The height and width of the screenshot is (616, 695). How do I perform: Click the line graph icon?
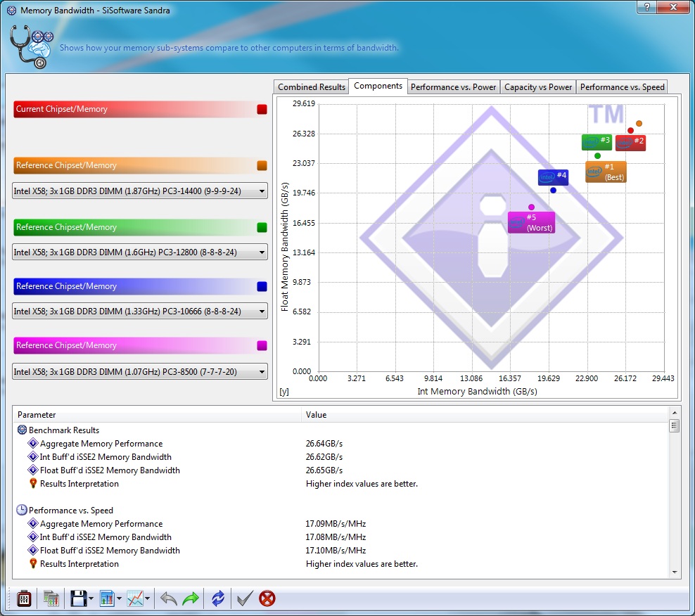click(x=135, y=598)
